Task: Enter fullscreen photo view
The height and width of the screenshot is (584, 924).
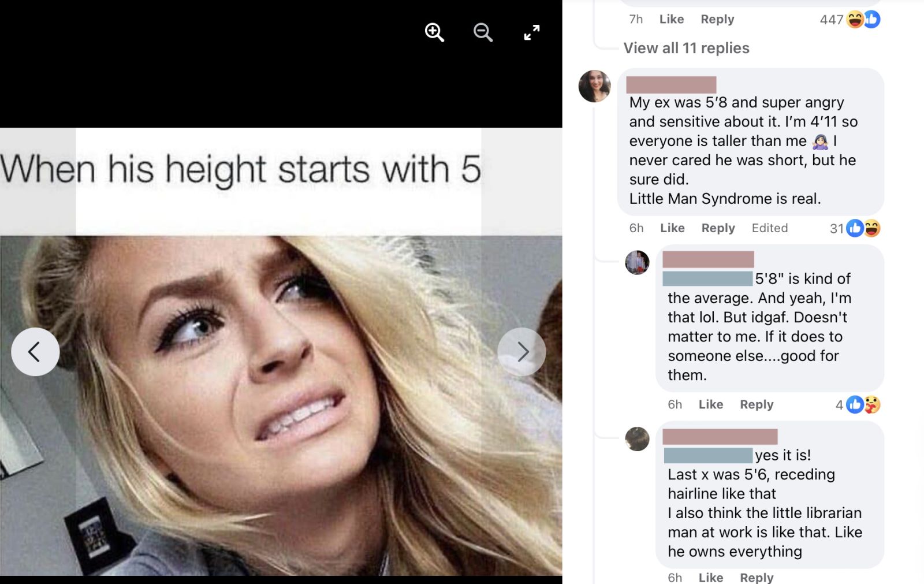Action: 532,32
